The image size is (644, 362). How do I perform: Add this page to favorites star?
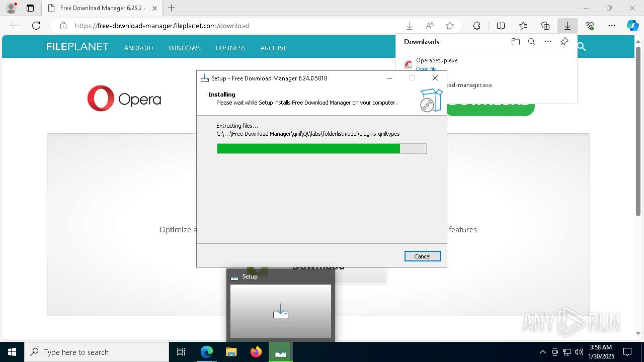point(450,26)
